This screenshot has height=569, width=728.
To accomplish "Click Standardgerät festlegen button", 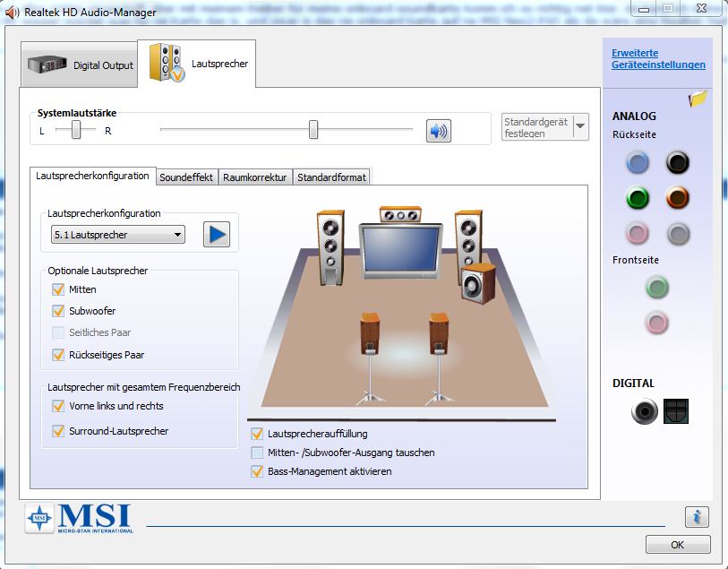I will pyautogui.click(x=537, y=127).
